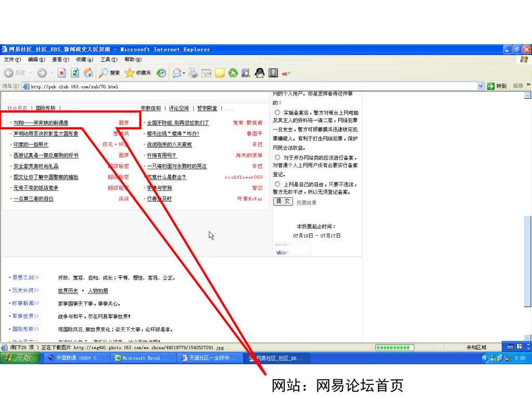Click the green page loading progress bar
The width and height of the screenshot is (532, 399).
[395, 347]
